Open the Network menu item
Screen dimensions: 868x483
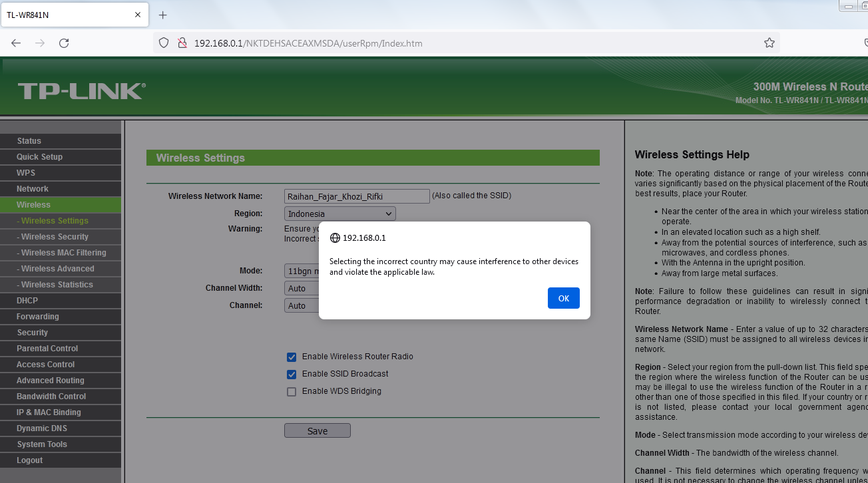61,189
